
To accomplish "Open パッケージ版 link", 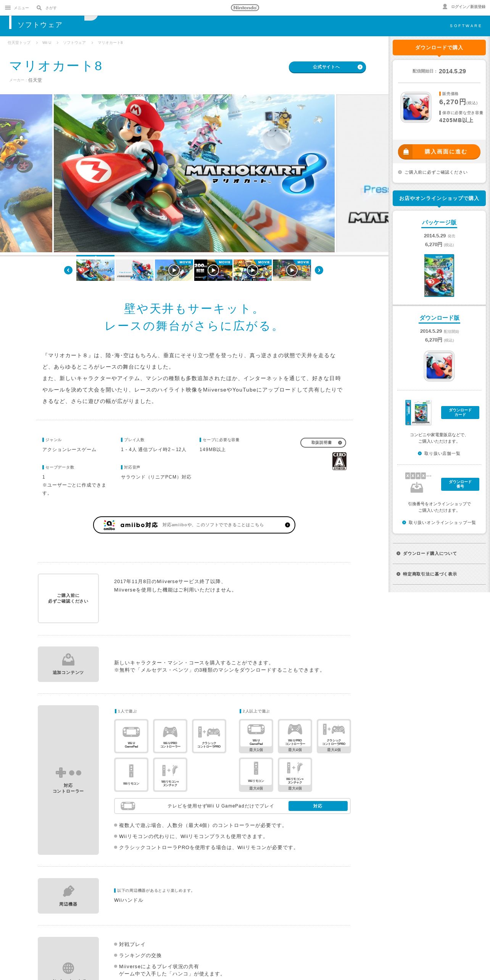I will click(x=439, y=222).
